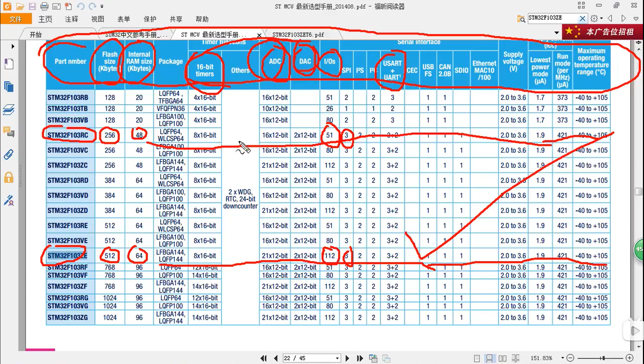644x364 pixels.
Task: Go to the previous page
Action: pyautogui.click(x=275, y=358)
